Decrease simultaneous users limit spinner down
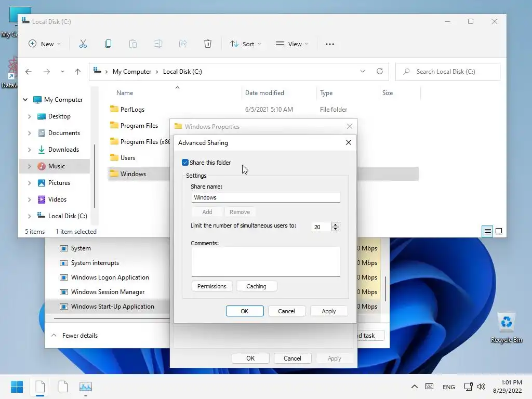This screenshot has height=399, width=532. point(336,229)
